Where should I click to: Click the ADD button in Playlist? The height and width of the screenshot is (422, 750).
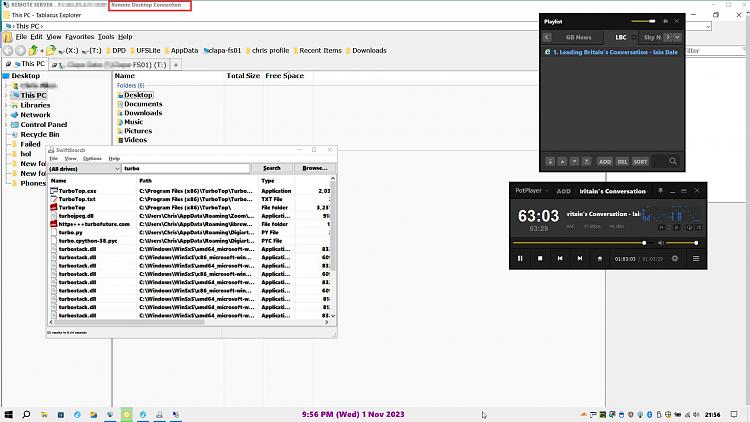tap(605, 162)
